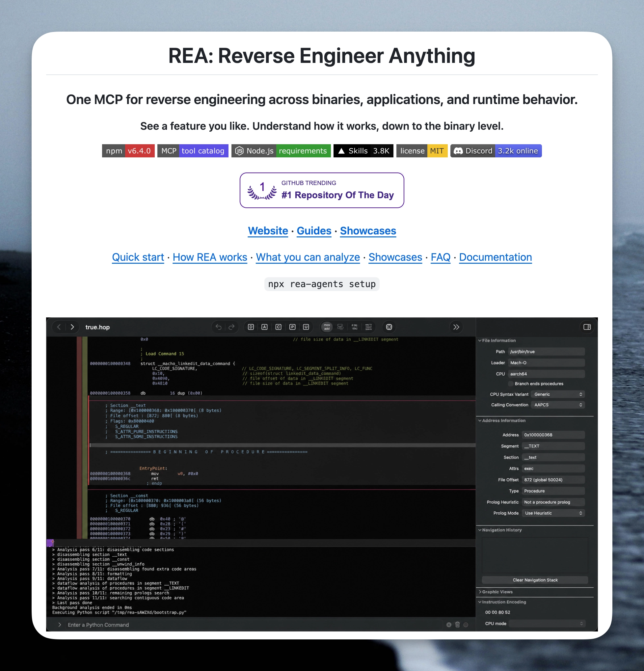Open the How REA works link
The image size is (644, 671).
click(x=210, y=257)
